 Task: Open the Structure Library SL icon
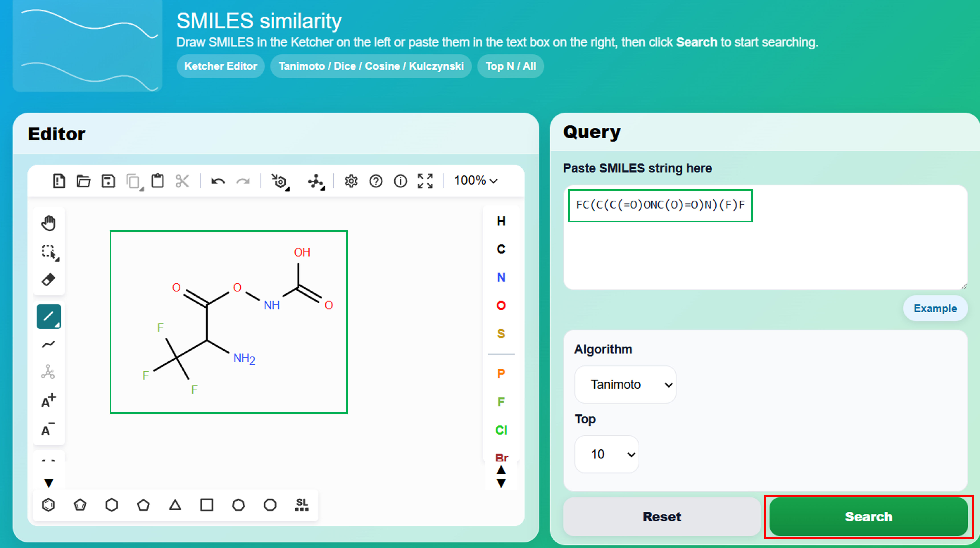(x=302, y=505)
